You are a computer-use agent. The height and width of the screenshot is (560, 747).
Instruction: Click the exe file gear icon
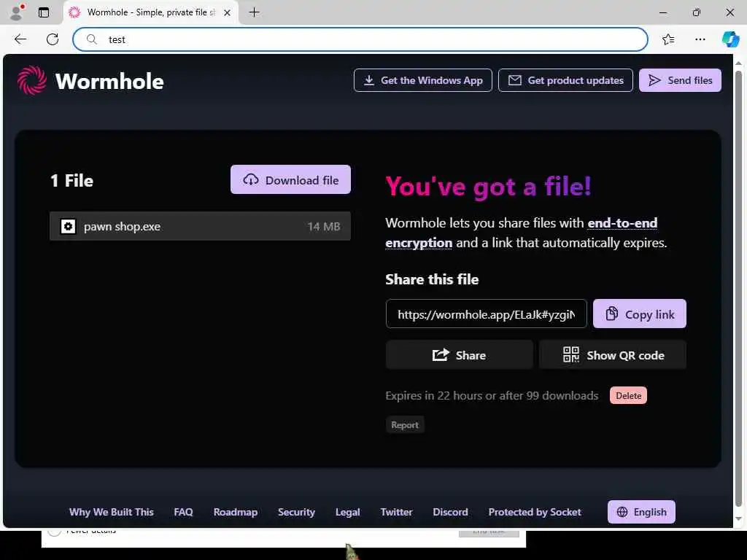(x=68, y=226)
